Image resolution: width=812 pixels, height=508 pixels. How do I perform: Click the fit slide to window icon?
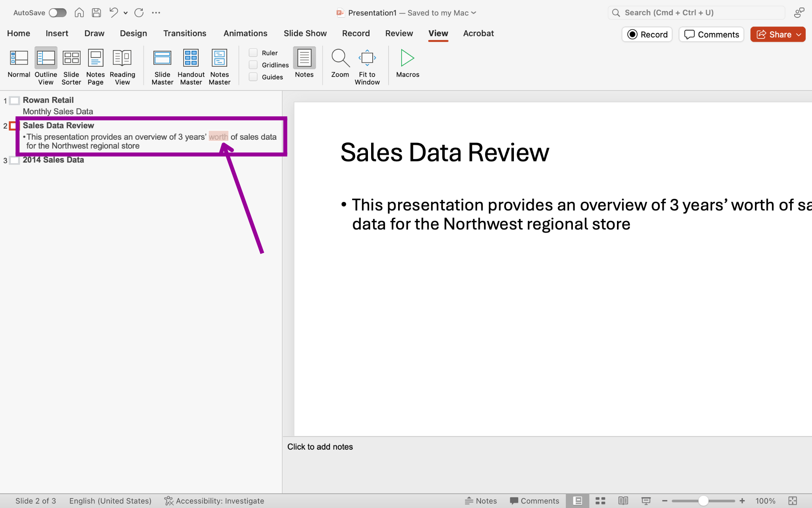point(793,501)
